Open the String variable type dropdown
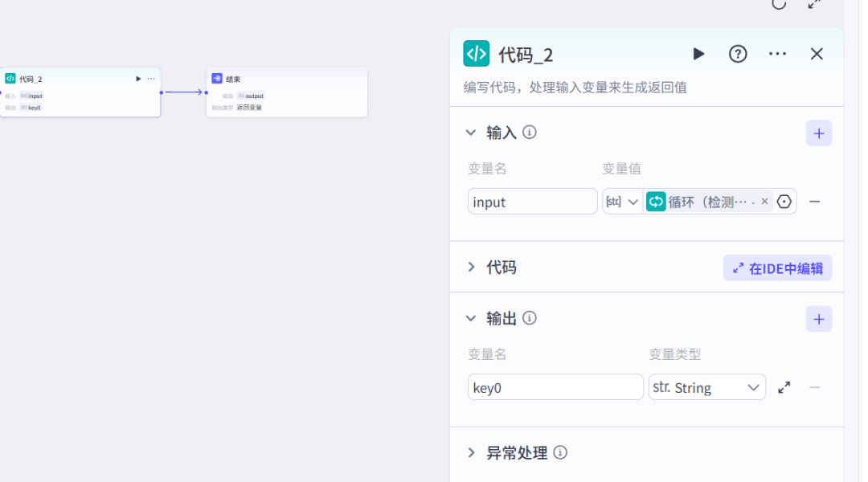 pos(706,386)
